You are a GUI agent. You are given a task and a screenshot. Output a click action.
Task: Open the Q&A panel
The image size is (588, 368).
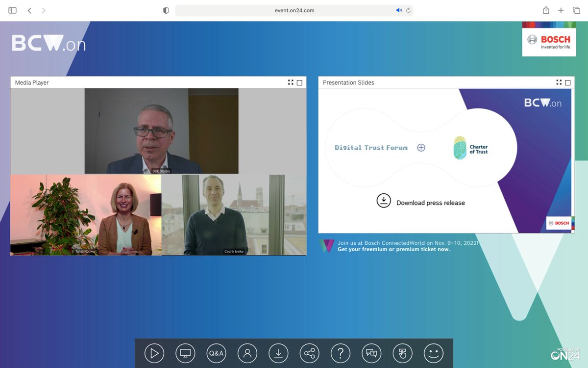(216, 353)
